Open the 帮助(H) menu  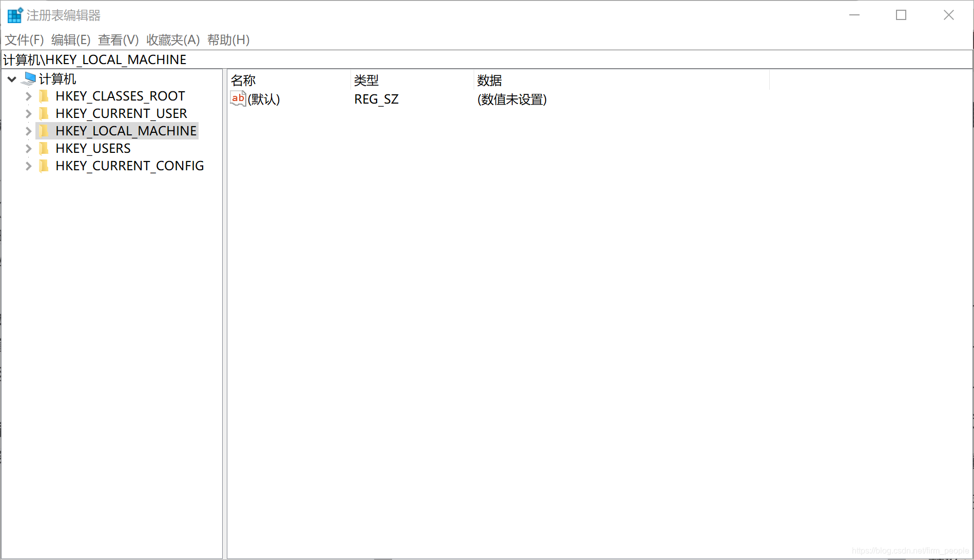[228, 40]
